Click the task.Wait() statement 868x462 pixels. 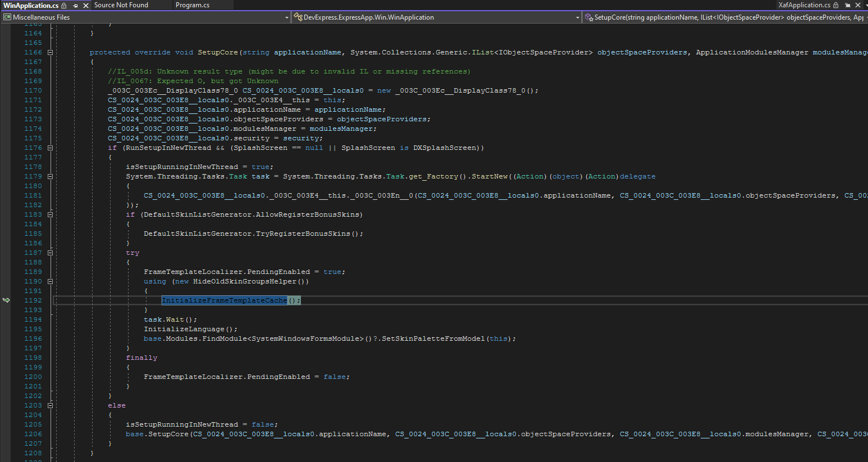pos(171,319)
